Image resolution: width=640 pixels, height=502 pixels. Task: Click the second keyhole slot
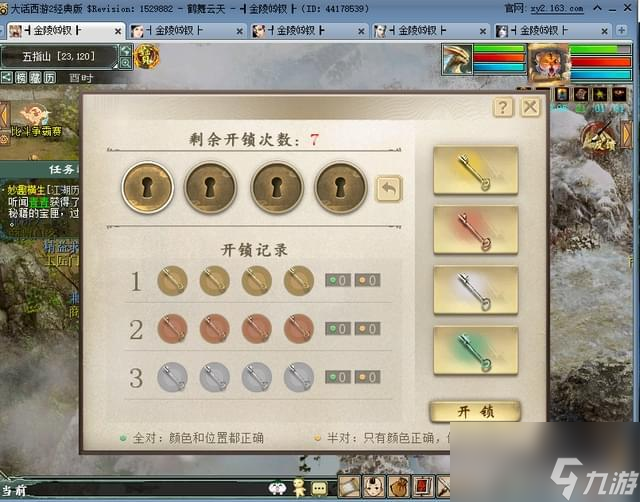211,187
